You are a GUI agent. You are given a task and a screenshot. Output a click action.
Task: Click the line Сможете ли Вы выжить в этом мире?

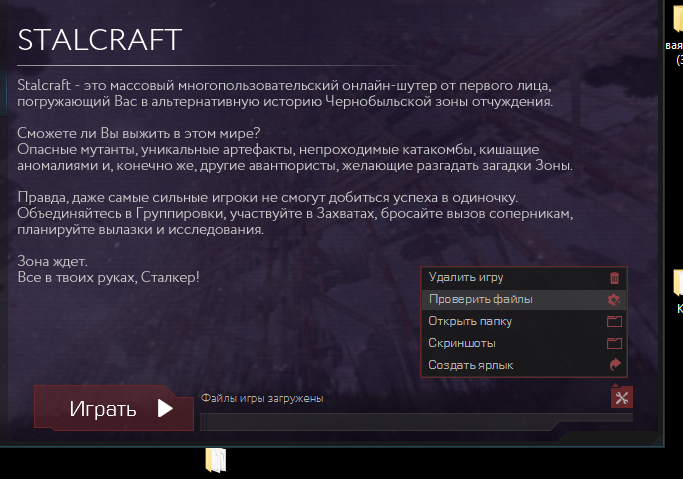(139, 133)
